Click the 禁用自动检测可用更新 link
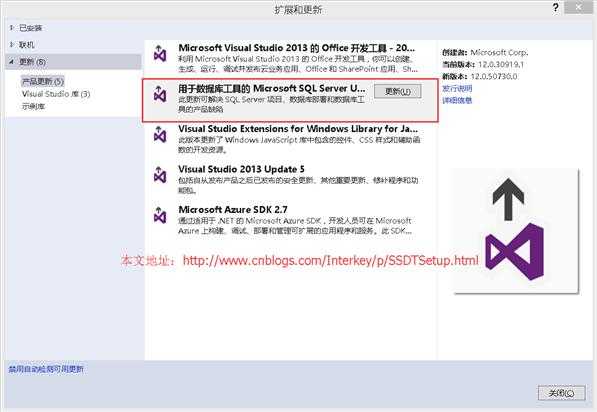Viewport: 597px width, 412px height. [46, 369]
